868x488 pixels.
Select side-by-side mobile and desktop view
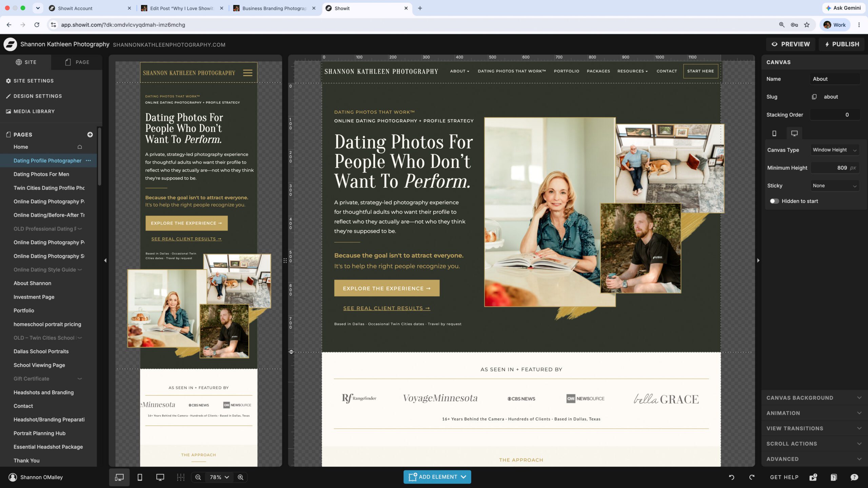click(x=119, y=477)
